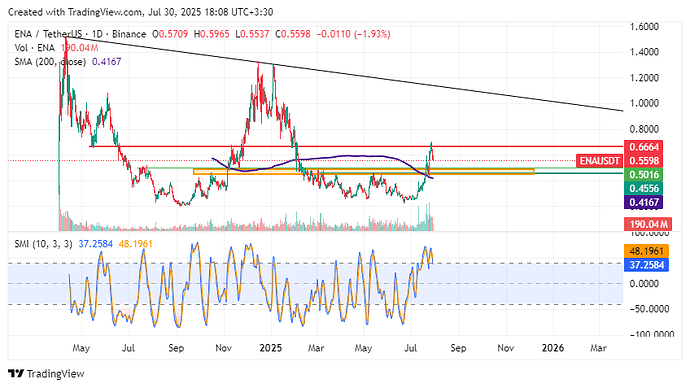The image size is (690, 388).
Task: Click the blue 37.2584 SMI value label
Action: pyautogui.click(x=646, y=265)
